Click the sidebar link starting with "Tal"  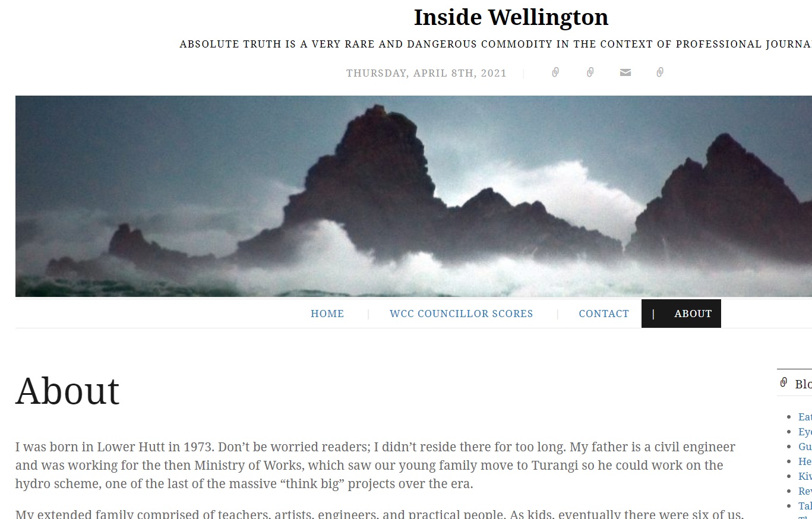coord(805,506)
